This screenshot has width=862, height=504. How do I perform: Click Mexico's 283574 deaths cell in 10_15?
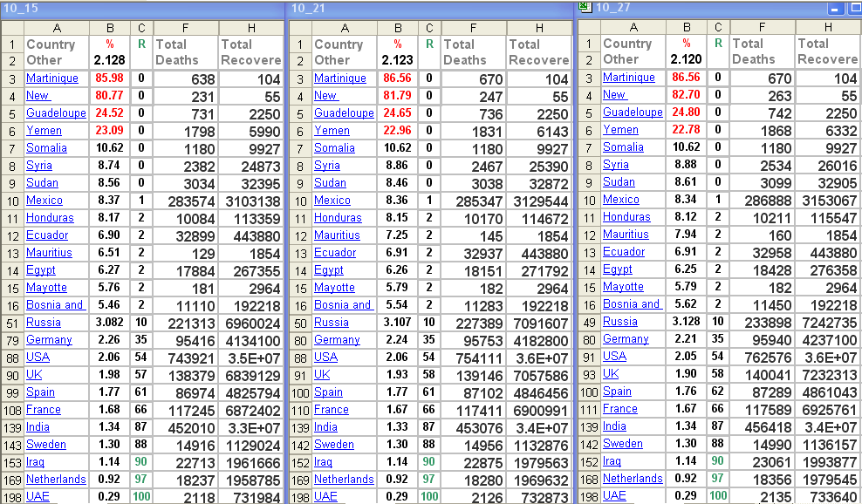pos(185,201)
